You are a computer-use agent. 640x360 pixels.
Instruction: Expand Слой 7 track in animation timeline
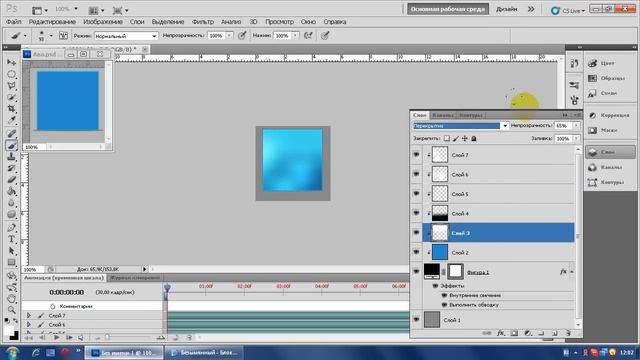[x=29, y=316]
